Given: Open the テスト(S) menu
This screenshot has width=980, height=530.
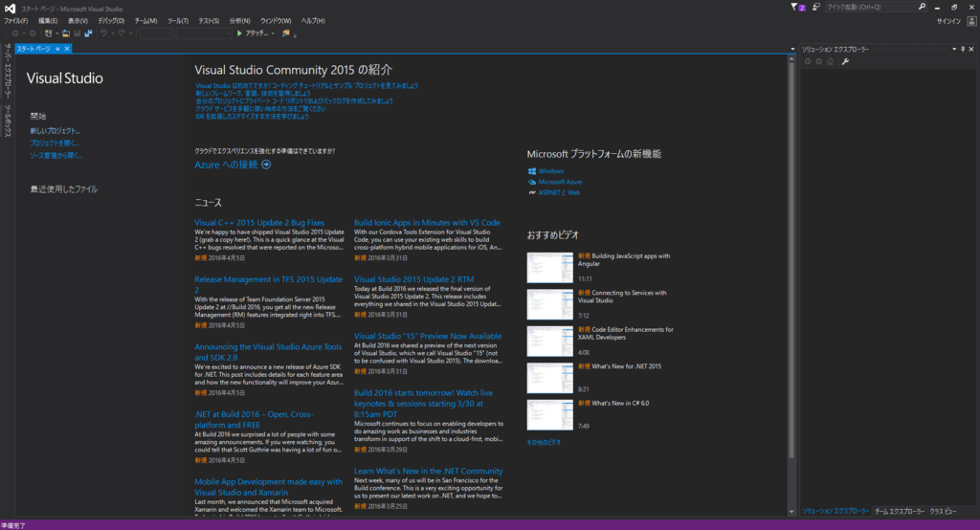Looking at the screenshot, I should coord(209,21).
